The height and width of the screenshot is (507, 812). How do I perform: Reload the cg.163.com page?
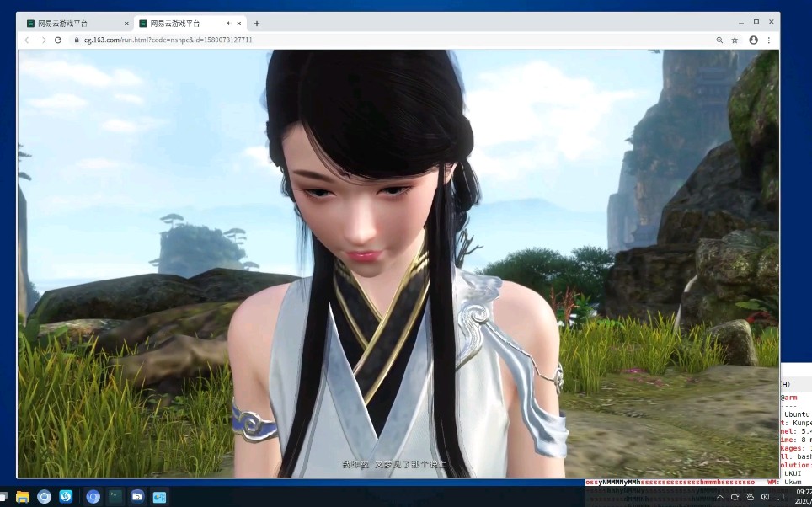pyautogui.click(x=58, y=40)
